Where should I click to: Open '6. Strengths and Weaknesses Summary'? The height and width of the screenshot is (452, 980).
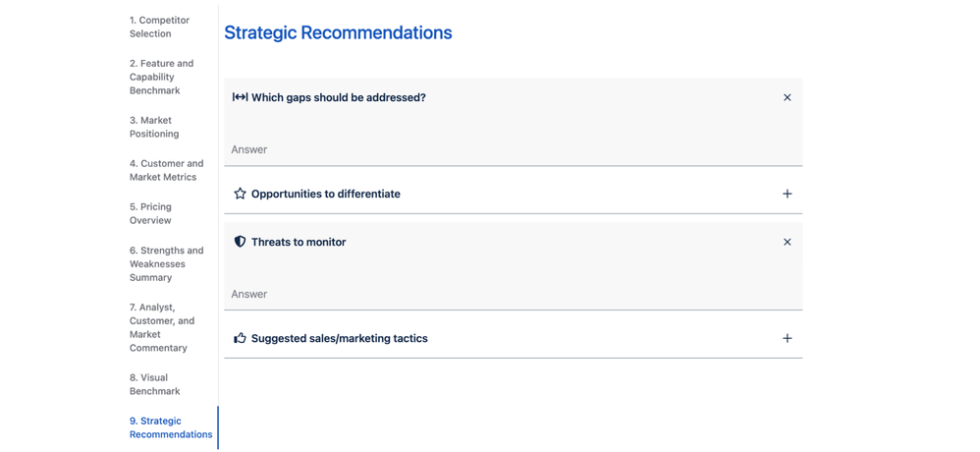click(x=166, y=263)
